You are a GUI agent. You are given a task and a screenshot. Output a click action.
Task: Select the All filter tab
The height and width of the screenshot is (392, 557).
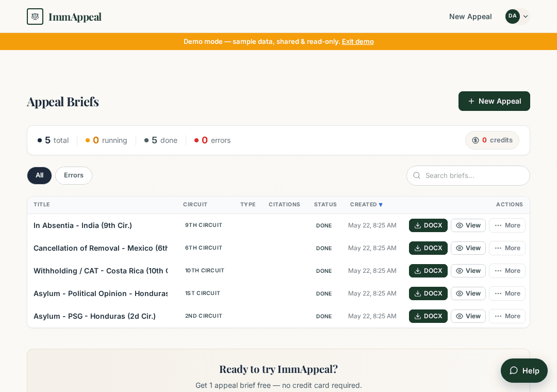point(39,175)
